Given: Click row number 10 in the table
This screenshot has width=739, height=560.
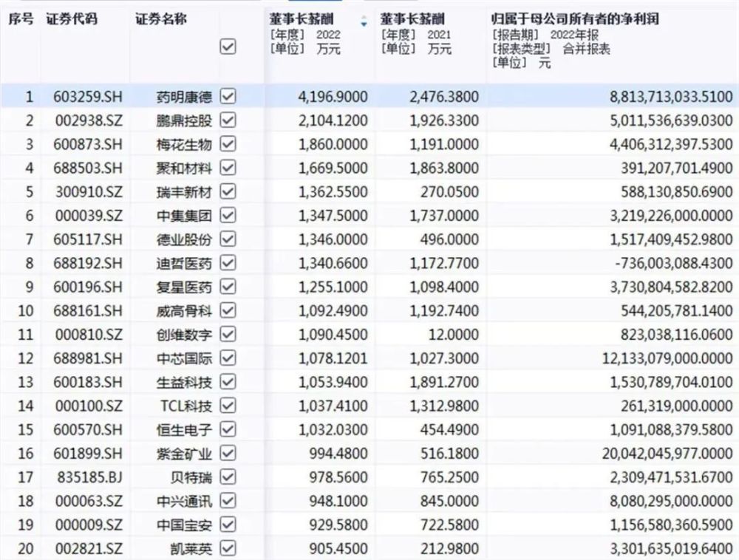Looking at the screenshot, I should pos(25,311).
